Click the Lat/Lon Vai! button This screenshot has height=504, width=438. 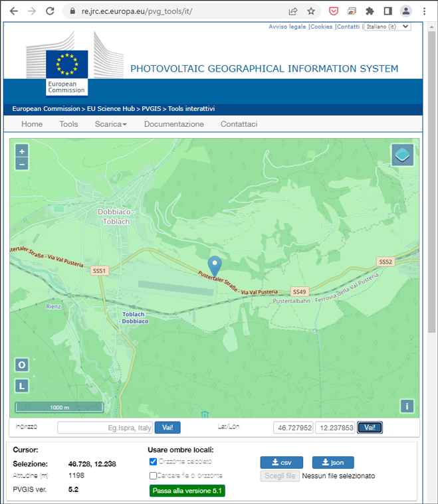click(x=370, y=428)
